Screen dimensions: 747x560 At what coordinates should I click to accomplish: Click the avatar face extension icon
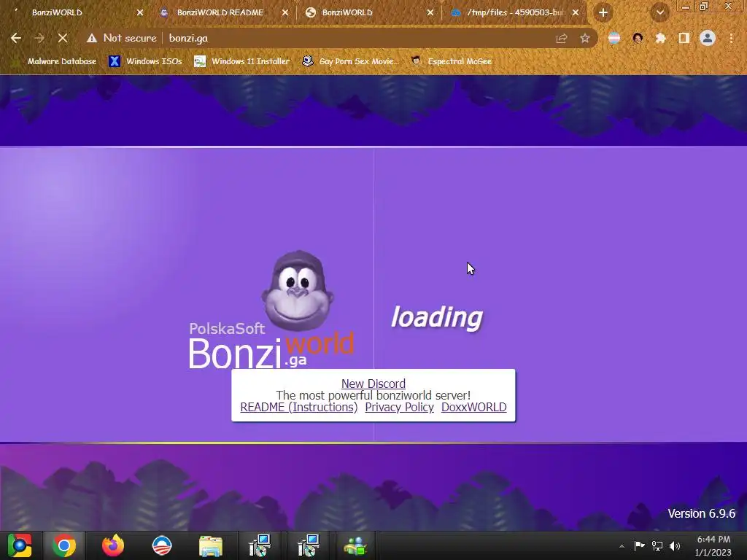638,38
